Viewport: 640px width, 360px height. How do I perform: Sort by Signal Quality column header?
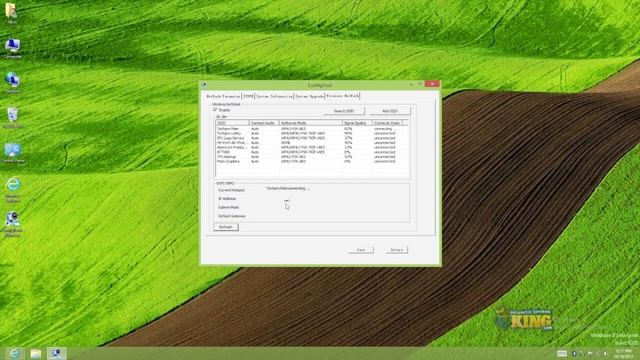[x=357, y=123]
